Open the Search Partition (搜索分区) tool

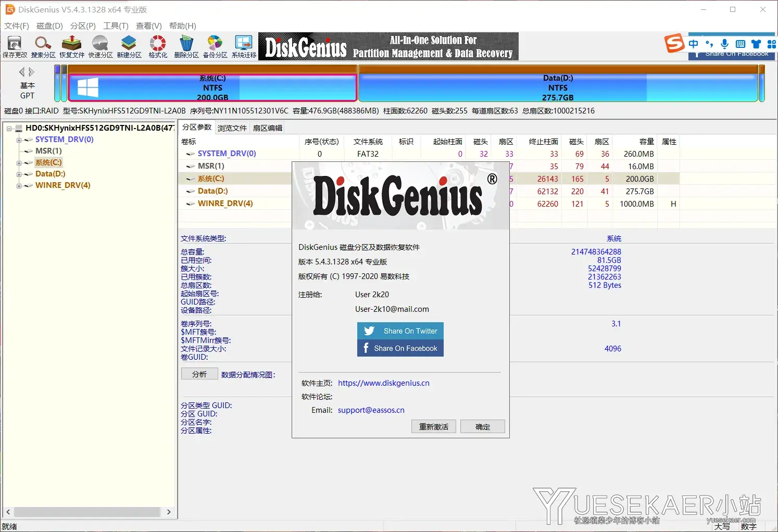click(x=43, y=46)
